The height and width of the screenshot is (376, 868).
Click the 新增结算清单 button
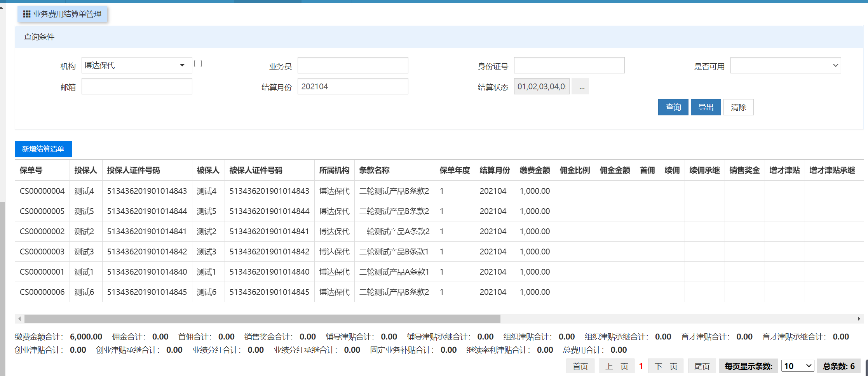click(43, 149)
